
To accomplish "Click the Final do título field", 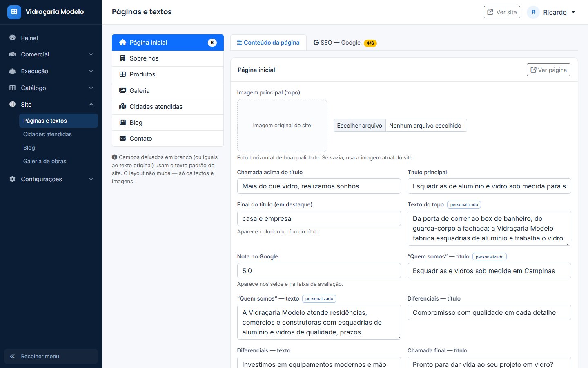I will pyautogui.click(x=319, y=218).
